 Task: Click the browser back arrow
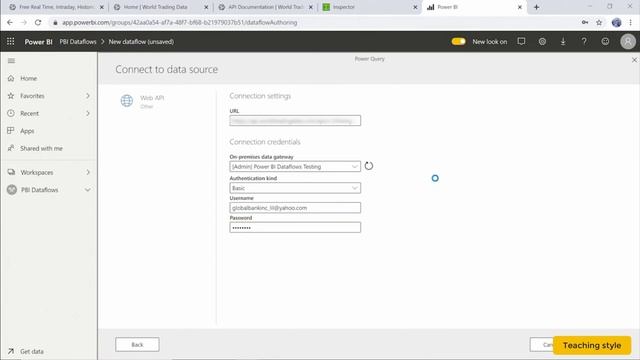click(x=10, y=22)
